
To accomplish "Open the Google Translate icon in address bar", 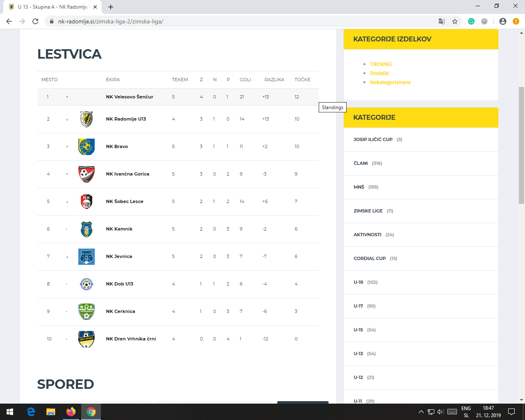I will (442, 21).
